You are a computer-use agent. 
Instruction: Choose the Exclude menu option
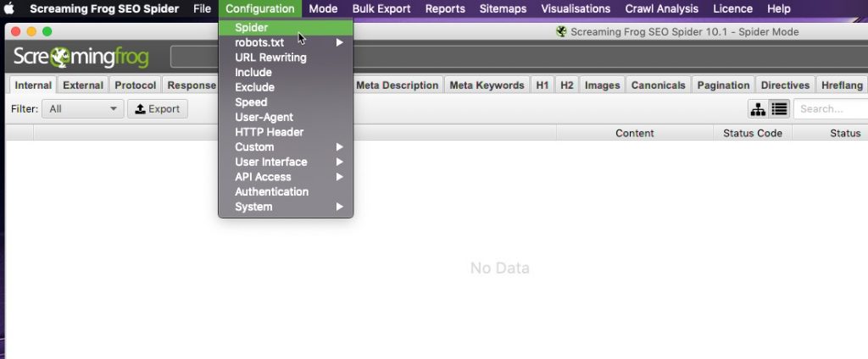tap(254, 87)
